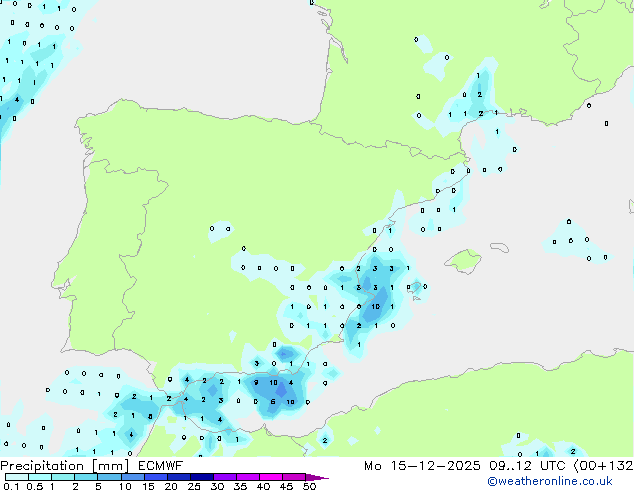
Task: Click the 30–35 mm violet legend box
Action: (x=225, y=477)
